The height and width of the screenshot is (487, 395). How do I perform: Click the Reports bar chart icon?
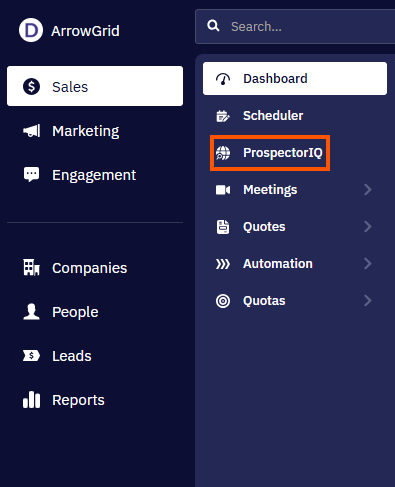(x=31, y=400)
